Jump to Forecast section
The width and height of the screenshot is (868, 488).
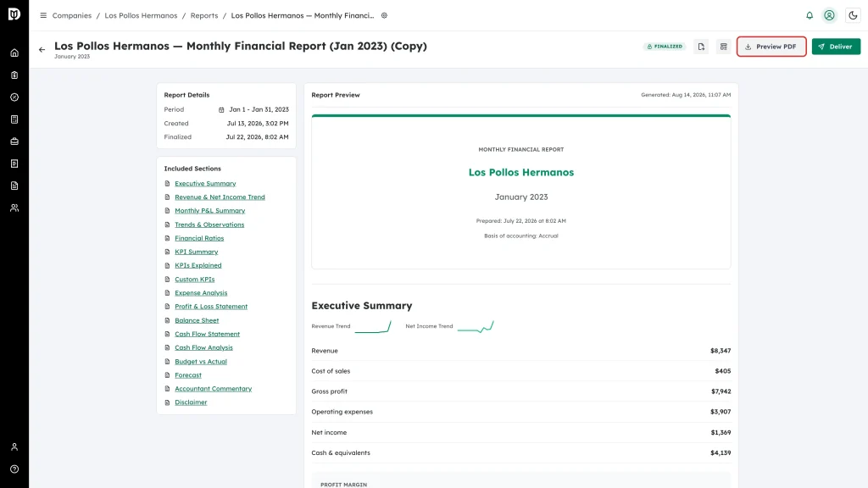[188, 375]
